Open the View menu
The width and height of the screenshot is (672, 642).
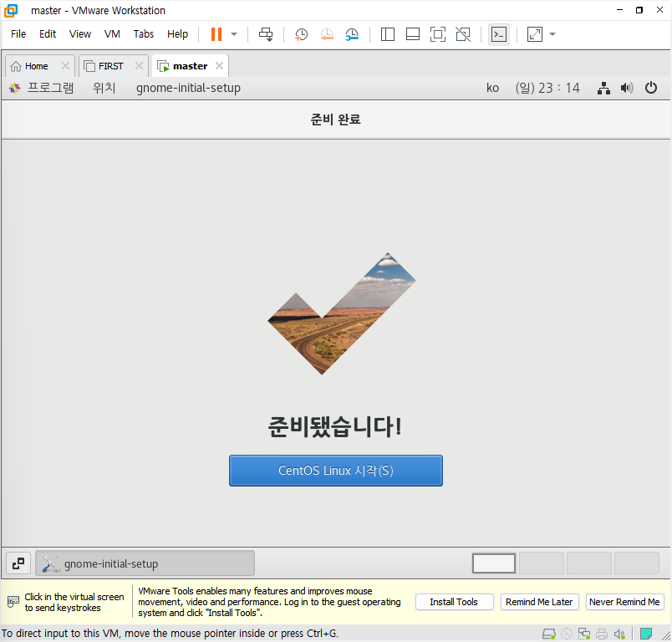tap(80, 34)
